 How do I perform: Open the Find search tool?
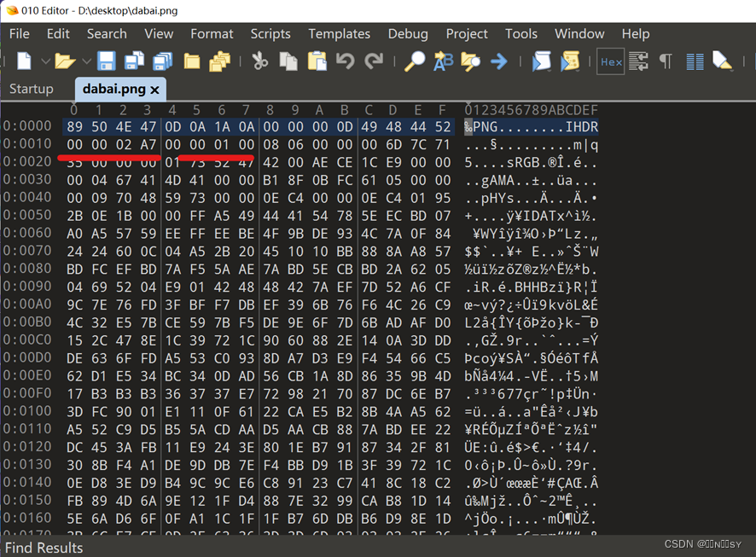(416, 62)
